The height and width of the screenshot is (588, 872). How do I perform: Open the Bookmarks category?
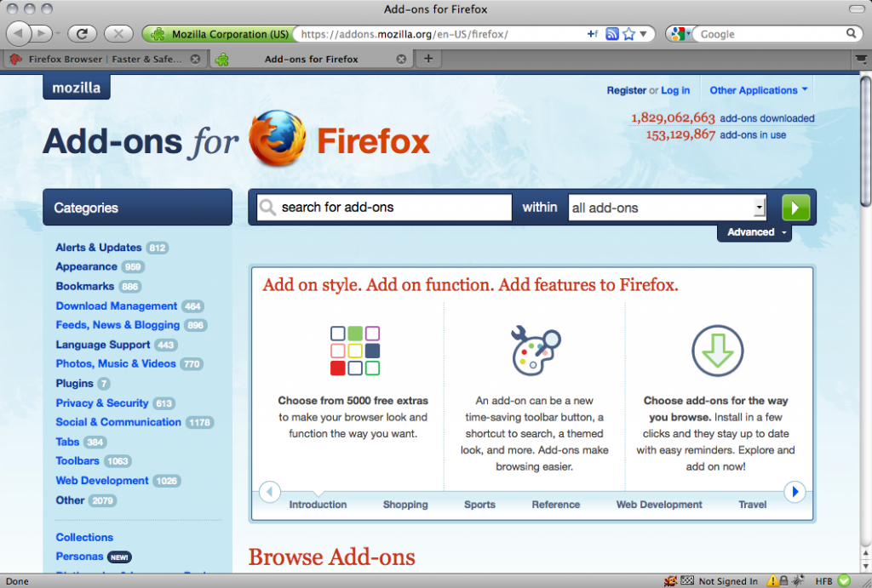[84, 286]
